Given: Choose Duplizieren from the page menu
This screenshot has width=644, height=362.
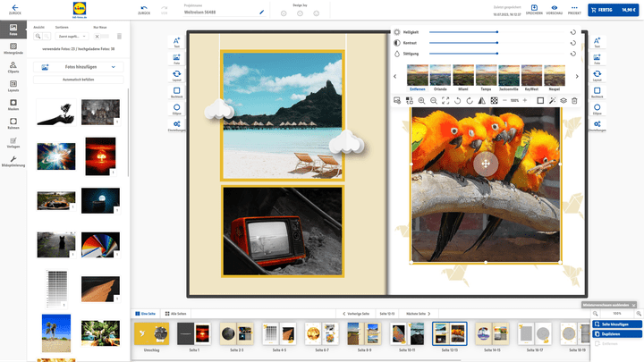Looking at the screenshot, I should click(615, 333).
